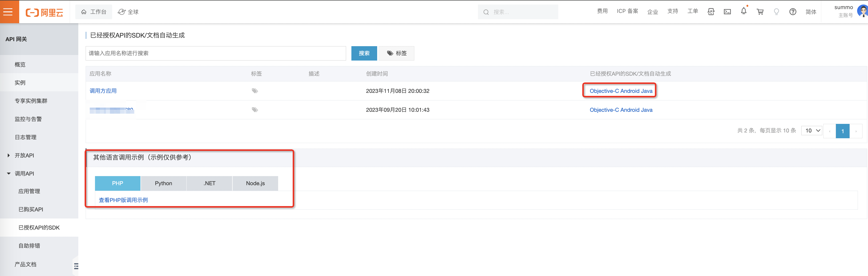
Task: Switch to the Python example tab
Action: (163, 183)
